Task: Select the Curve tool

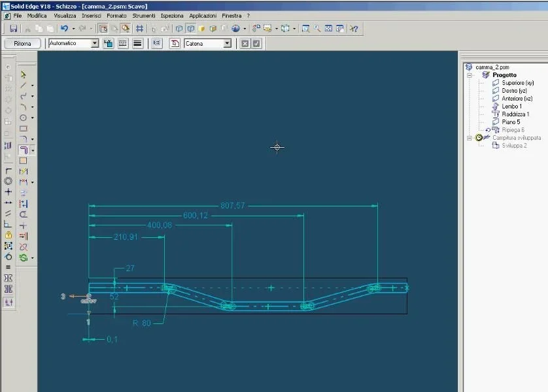Action: 23,96
